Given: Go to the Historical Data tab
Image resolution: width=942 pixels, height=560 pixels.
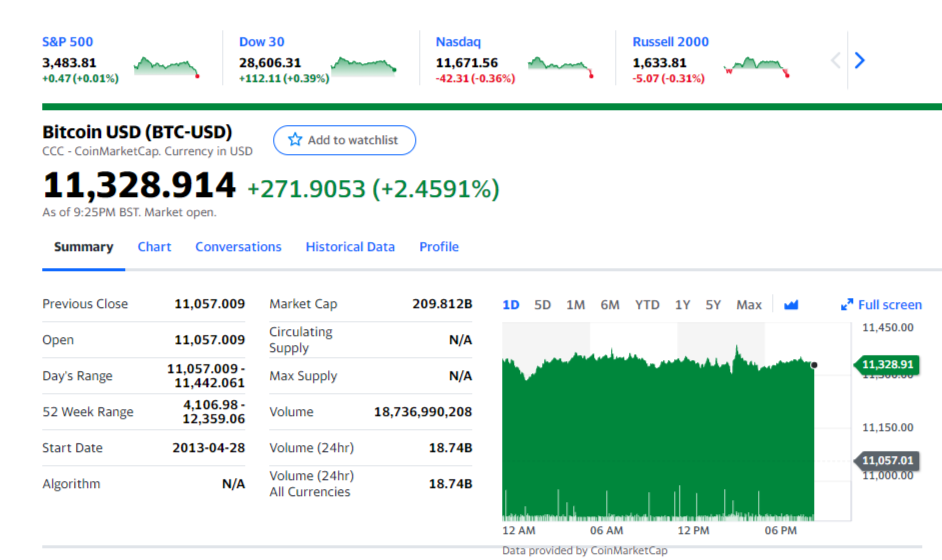Looking at the screenshot, I should (350, 247).
